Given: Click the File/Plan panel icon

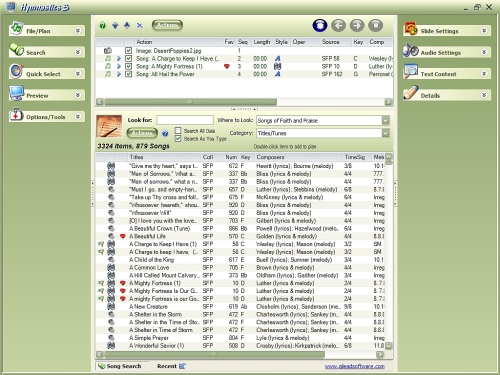Looking at the screenshot, I should point(16,28).
